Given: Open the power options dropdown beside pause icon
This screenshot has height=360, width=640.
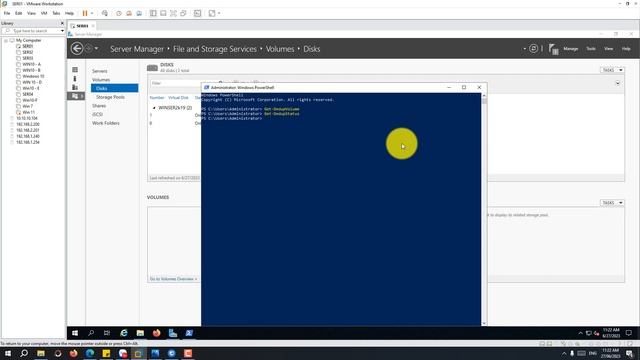Looking at the screenshot, I should click(x=92, y=13).
